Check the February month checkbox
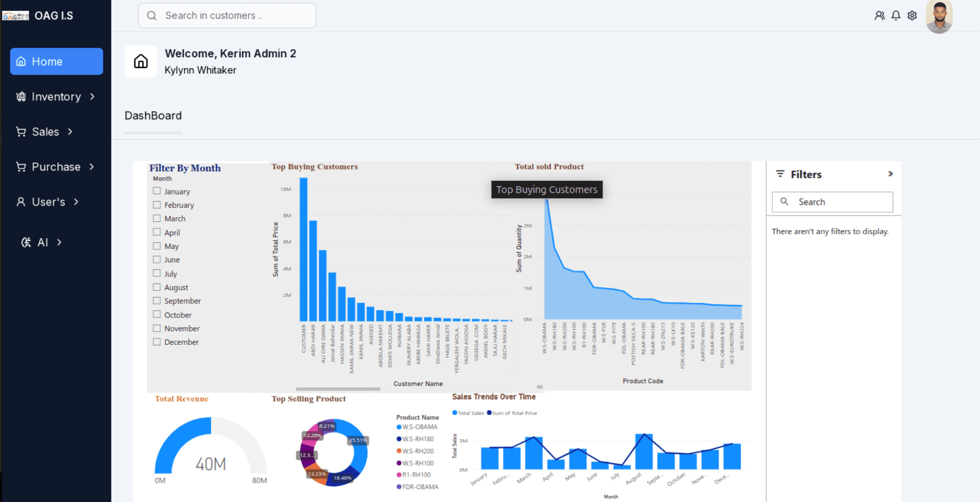 coord(157,205)
